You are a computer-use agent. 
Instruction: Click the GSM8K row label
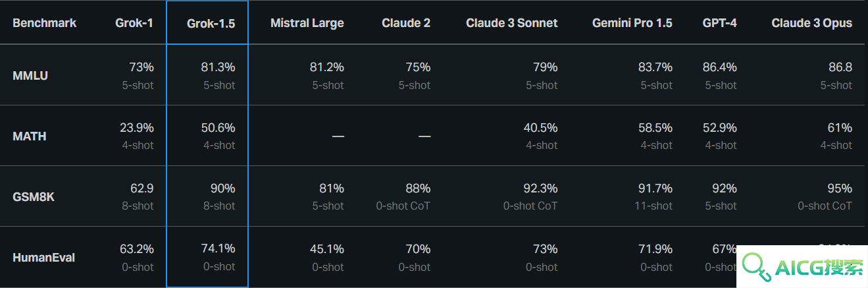click(34, 196)
